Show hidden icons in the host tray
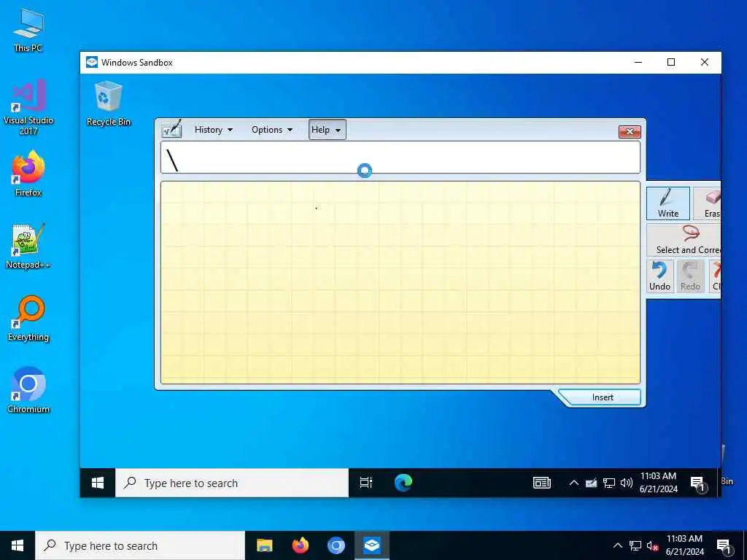Screen dimensions: 747x560 click(x=617, y=545)
